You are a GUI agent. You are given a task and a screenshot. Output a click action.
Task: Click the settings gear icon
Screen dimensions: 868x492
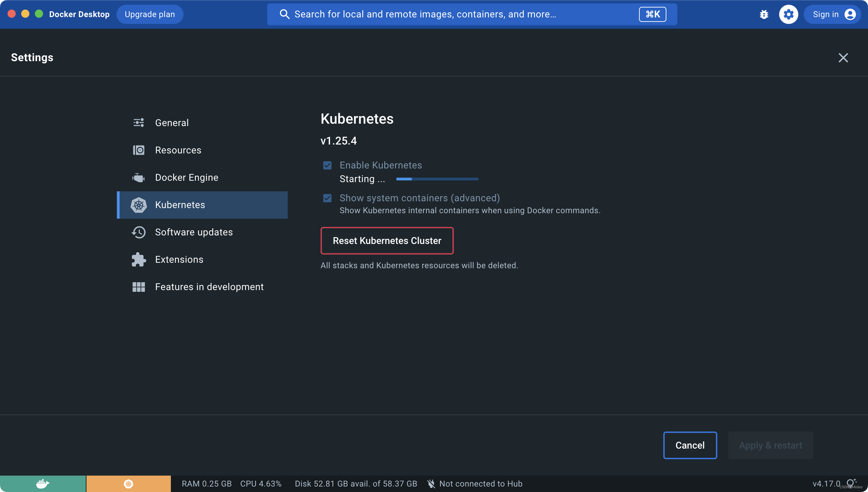pos(789,14)
